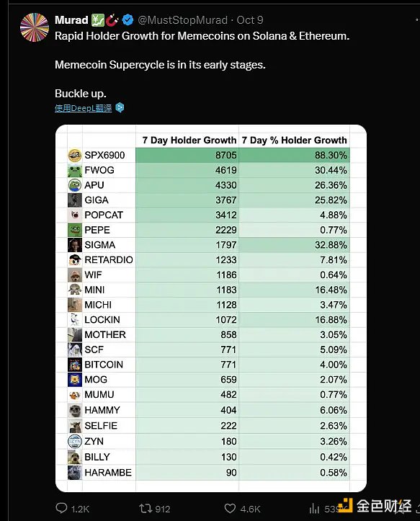The height and width of the screenshot is (521, 420).
Task: Click Murad's colorful profile avatar
Action: click(x=35, y=27)
